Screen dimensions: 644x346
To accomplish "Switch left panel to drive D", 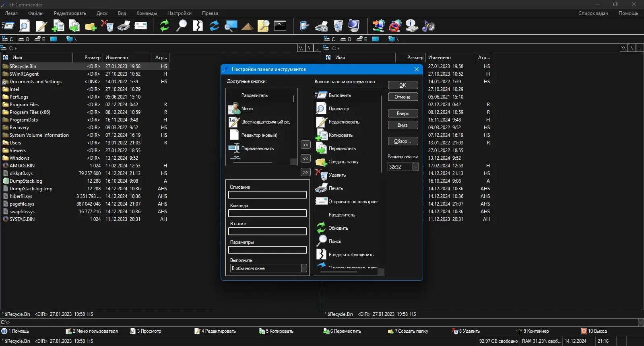I will [24, 39].
